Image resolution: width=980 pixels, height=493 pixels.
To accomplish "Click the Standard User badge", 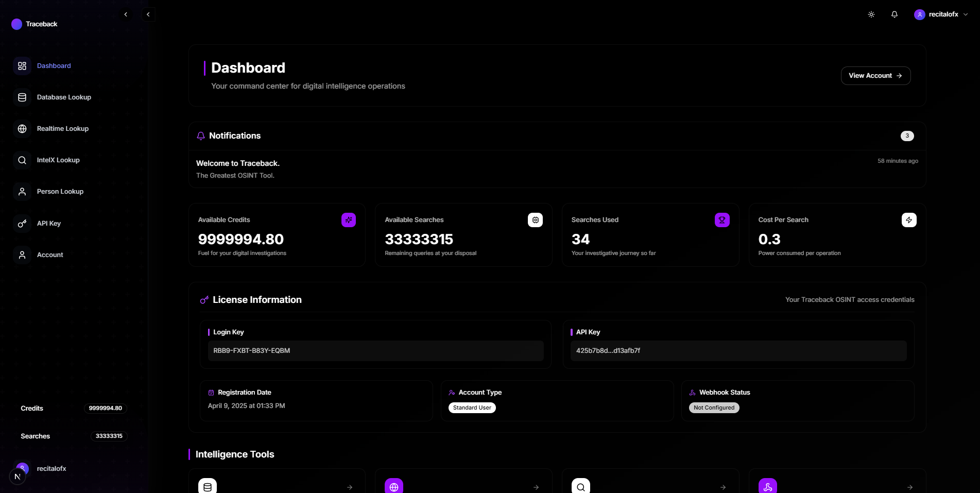I will coord(472,408).
